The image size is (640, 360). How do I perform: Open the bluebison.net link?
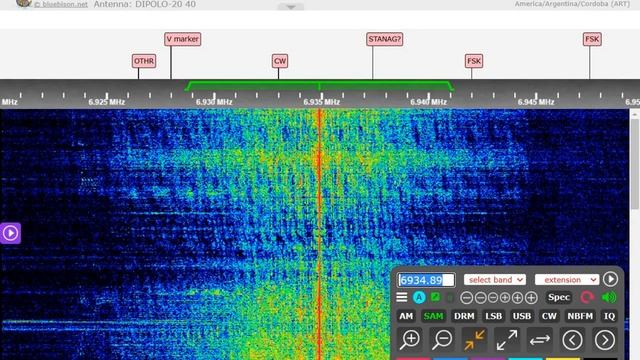pyautogui.click(x=61, y=4)
